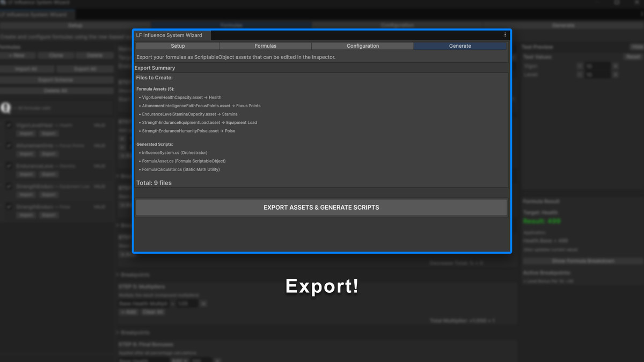The image size is (644, 362).
Task: Click the circular logo icon beside the formula filter
Action: (6, 108)
